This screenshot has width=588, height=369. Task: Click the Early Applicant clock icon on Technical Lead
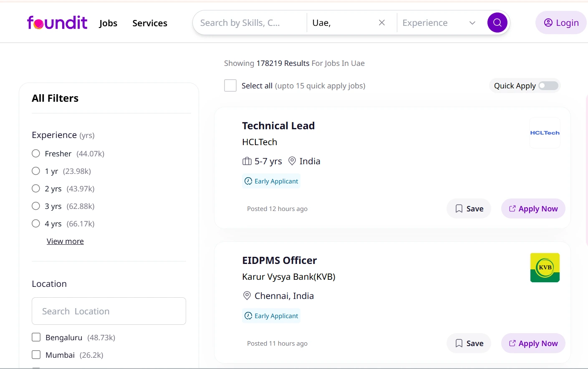(248, 181)
